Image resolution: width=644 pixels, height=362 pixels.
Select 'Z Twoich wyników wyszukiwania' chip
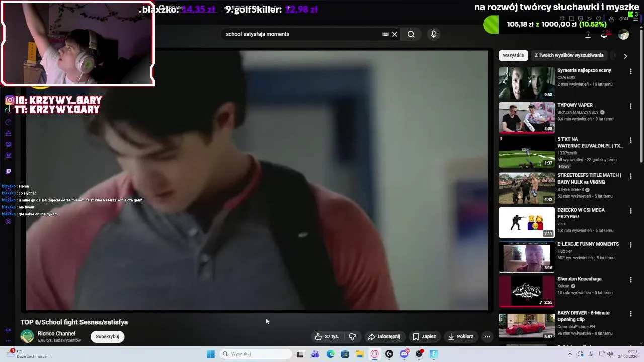(x=569, y=55)
